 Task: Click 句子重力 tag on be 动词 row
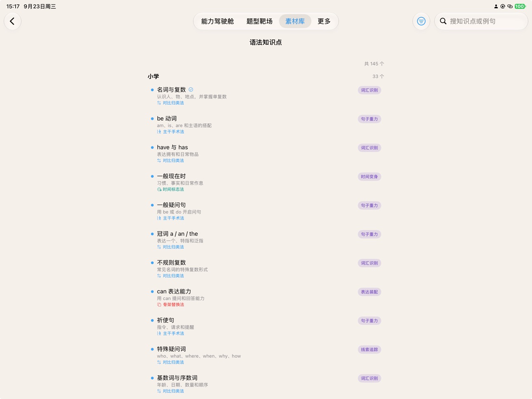tap(369, 119)
